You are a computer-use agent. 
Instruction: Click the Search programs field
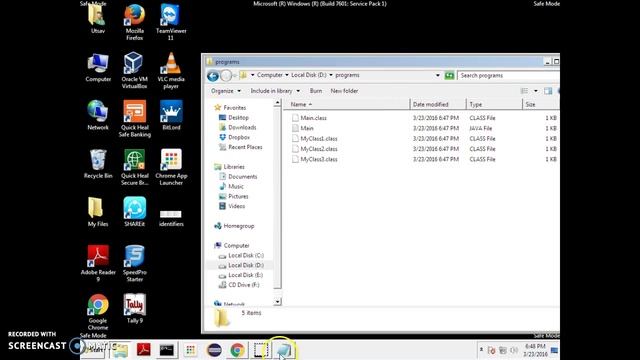point(508,76)
